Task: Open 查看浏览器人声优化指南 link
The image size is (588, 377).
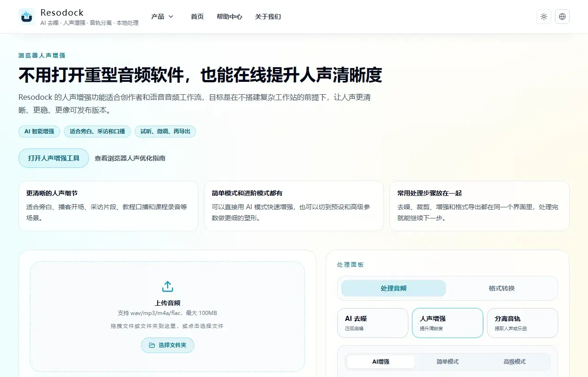Action: coord(130,158)
